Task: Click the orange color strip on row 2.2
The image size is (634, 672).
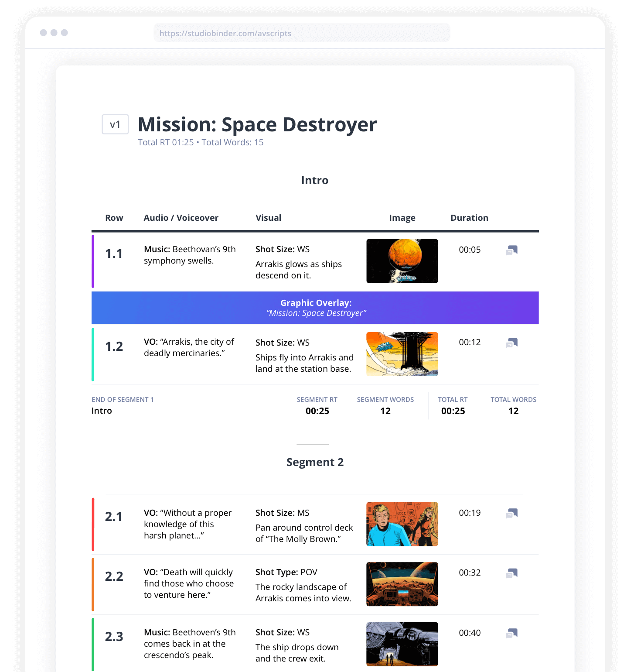Action: click(92, 584)
